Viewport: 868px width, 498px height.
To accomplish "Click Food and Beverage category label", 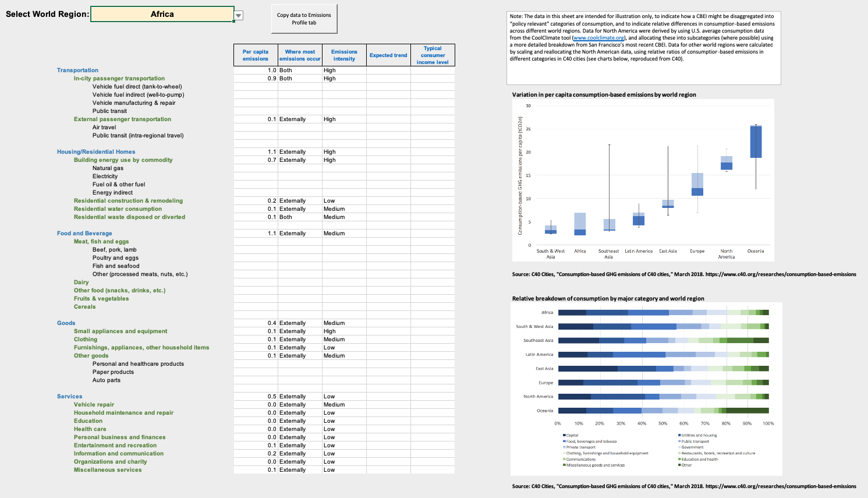I will coord(84,233).
